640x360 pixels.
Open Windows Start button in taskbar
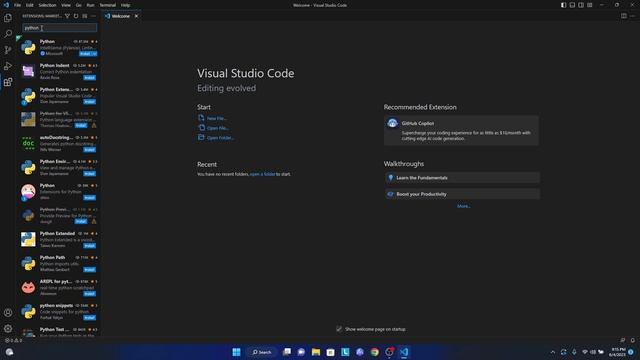pos(236,352)
